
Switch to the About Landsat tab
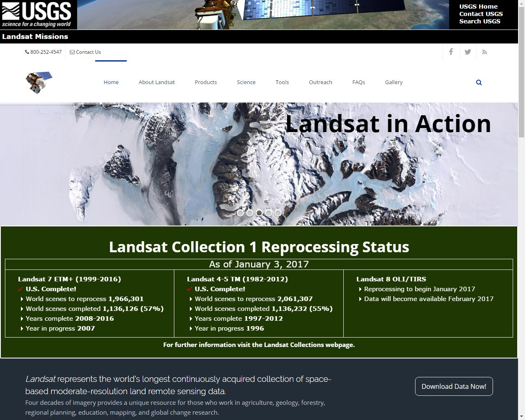click(157, 82)
